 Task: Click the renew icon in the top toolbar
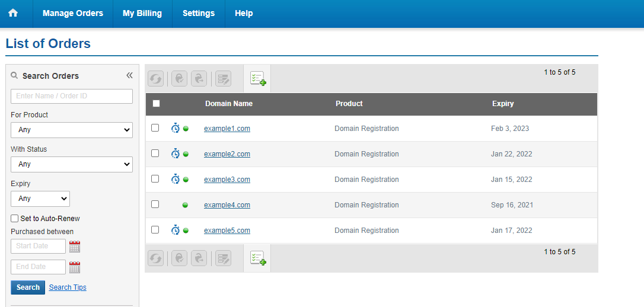tap(155, 78)
